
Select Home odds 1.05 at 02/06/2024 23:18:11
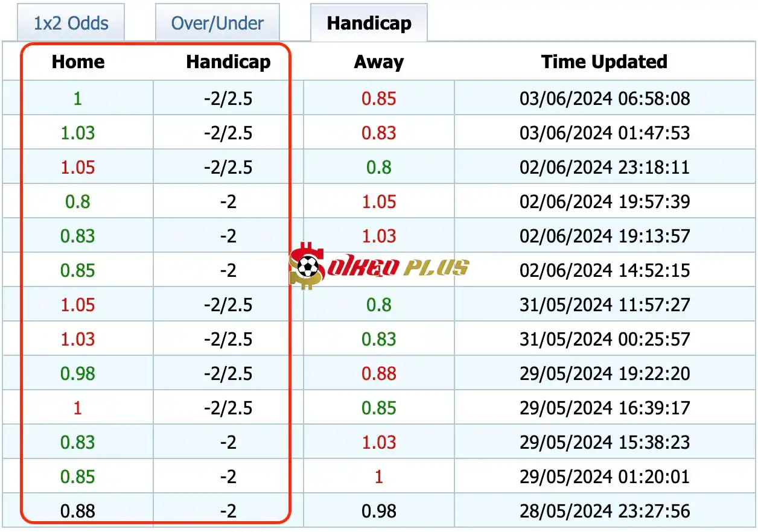(x=78, y=167)
